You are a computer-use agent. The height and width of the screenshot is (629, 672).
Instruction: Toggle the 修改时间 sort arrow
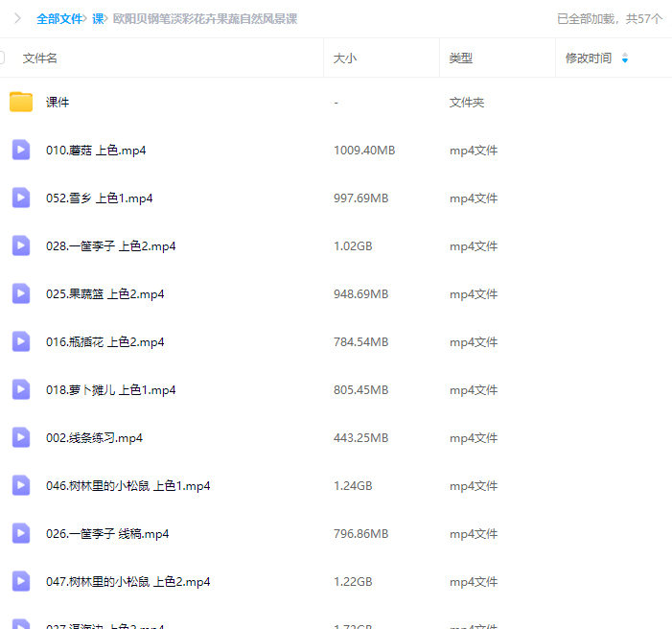625,58
